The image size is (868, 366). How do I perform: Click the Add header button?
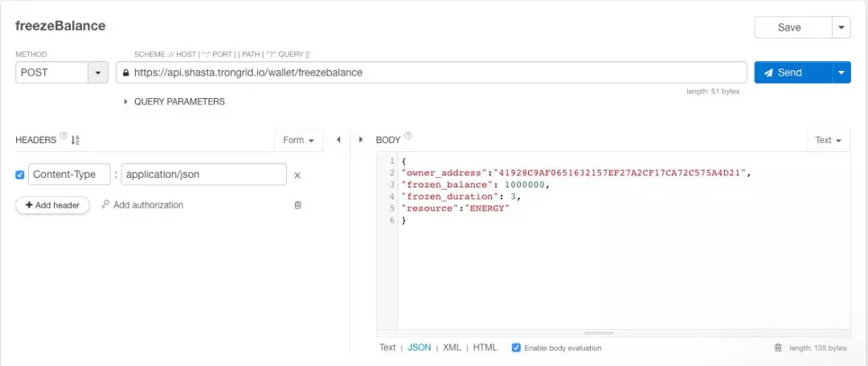coord(52,205)
